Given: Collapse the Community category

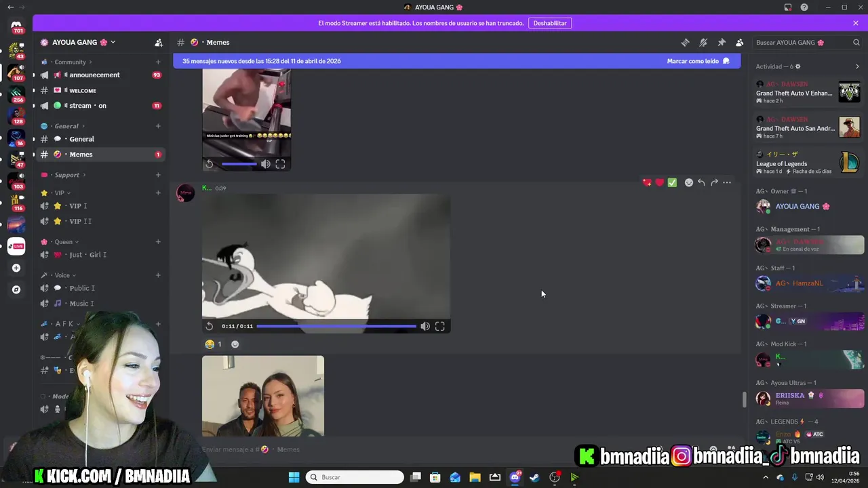Looking at the screenshot, I should point(71,62).
